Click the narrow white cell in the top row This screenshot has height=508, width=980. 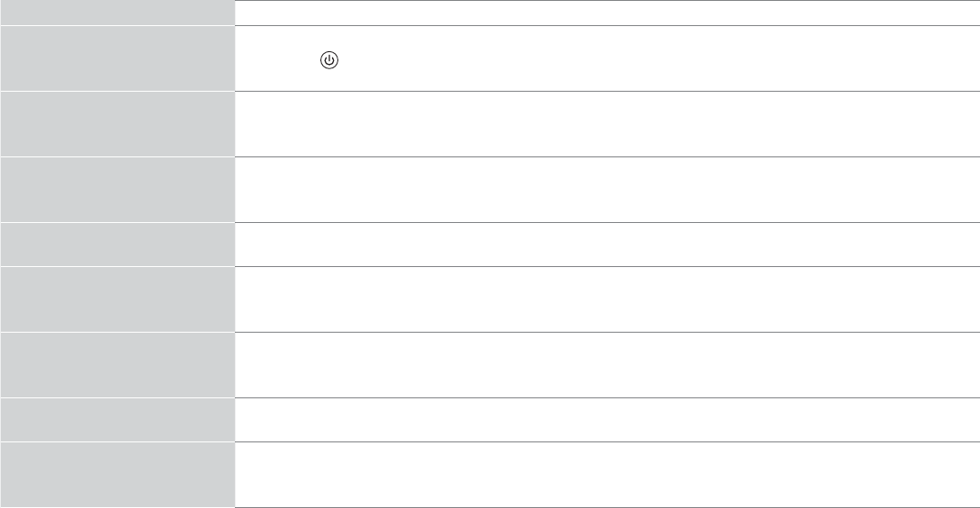[x=607, y=13]
